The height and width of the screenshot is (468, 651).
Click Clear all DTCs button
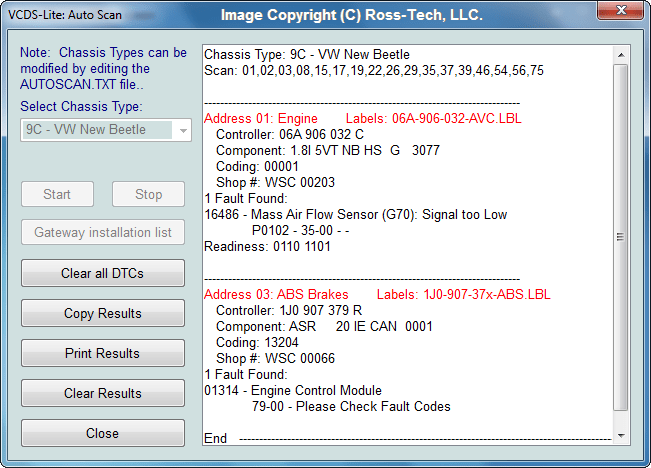point(103,273)
